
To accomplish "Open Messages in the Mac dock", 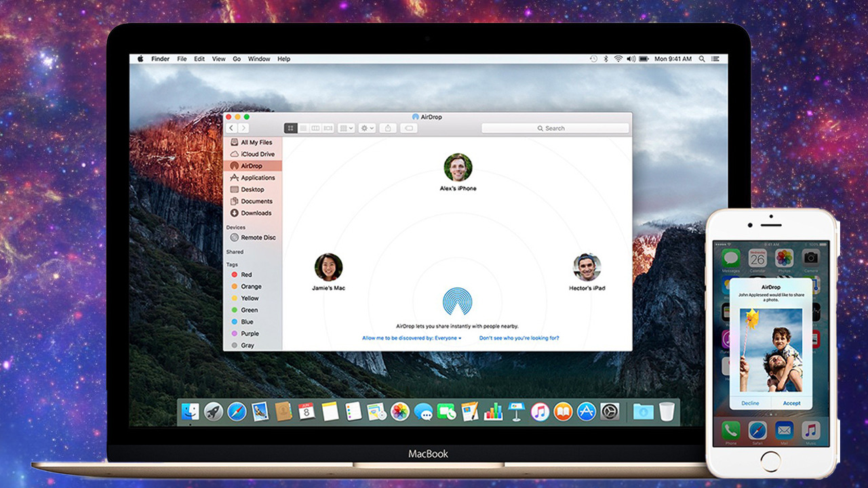I will [x=423, y=411].
